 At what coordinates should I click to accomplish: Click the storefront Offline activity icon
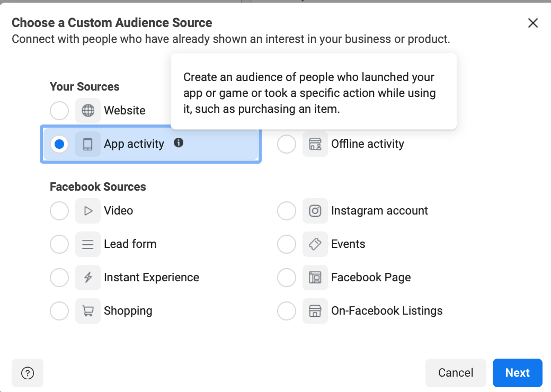[x=315, y=144]
